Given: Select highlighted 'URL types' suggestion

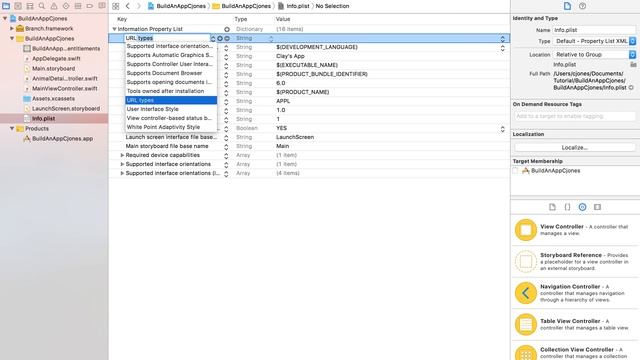Looking at the screenshot, I should pyautogui.click(x=171, y=100).
